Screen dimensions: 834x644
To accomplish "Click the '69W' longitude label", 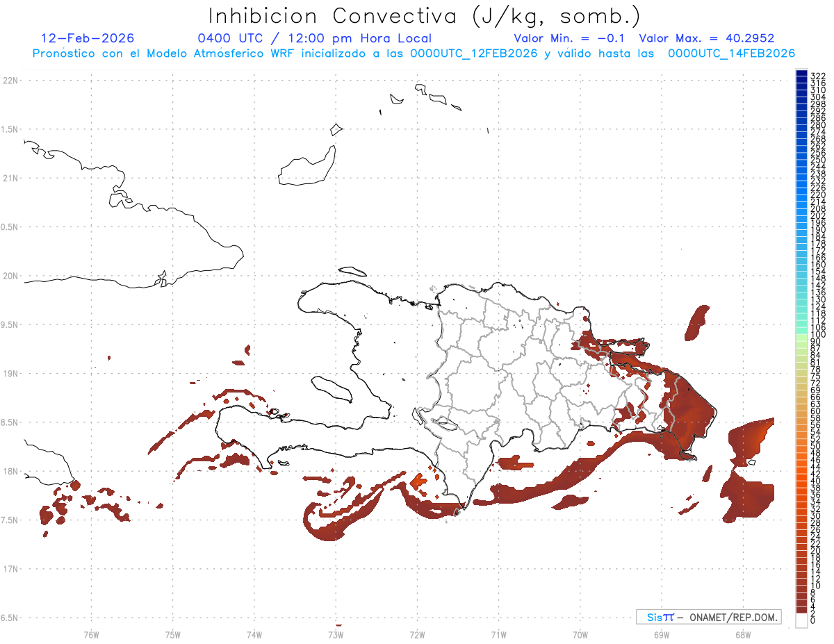I will tap(662, 634).
